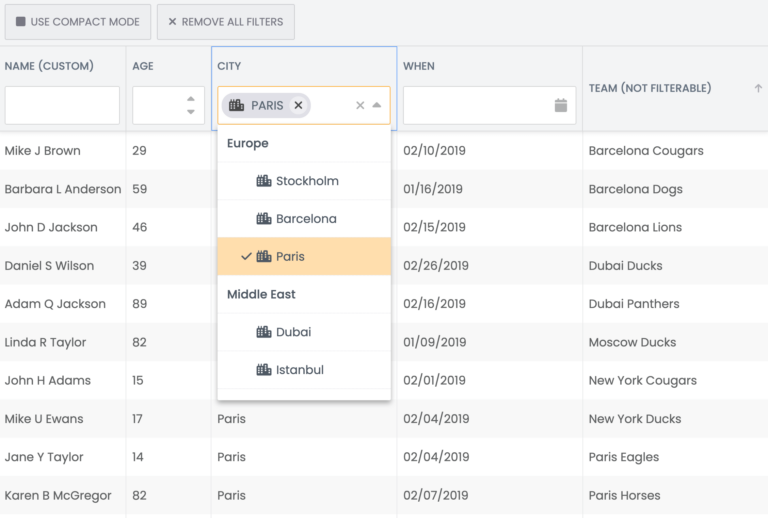Screen dimensions: 768x518
Task: Click the checkmark beside Paris option
Action: (x=246, y=256)
